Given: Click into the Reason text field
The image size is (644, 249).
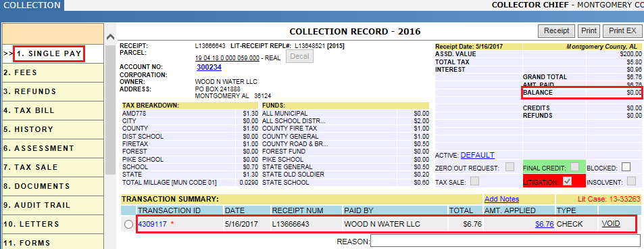Looking at the screenshot, I should (505, 241).
